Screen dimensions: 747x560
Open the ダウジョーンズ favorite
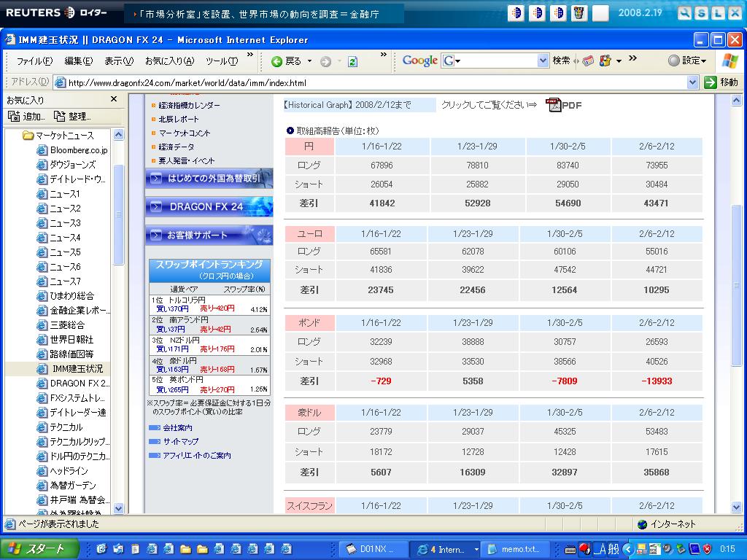pos(66,165)
